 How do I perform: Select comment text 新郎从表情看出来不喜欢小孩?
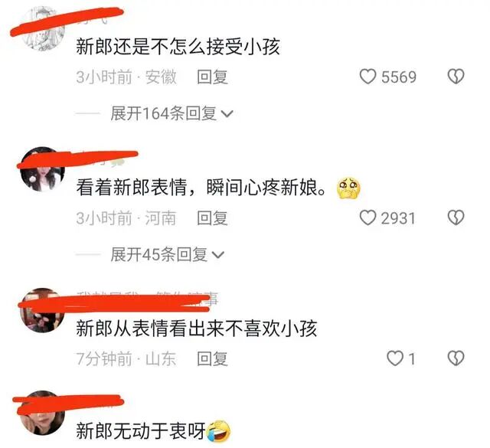(197, 329)
